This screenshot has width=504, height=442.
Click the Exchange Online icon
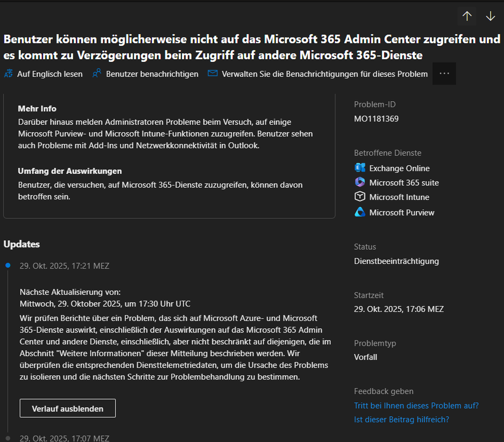coord(360,168)
